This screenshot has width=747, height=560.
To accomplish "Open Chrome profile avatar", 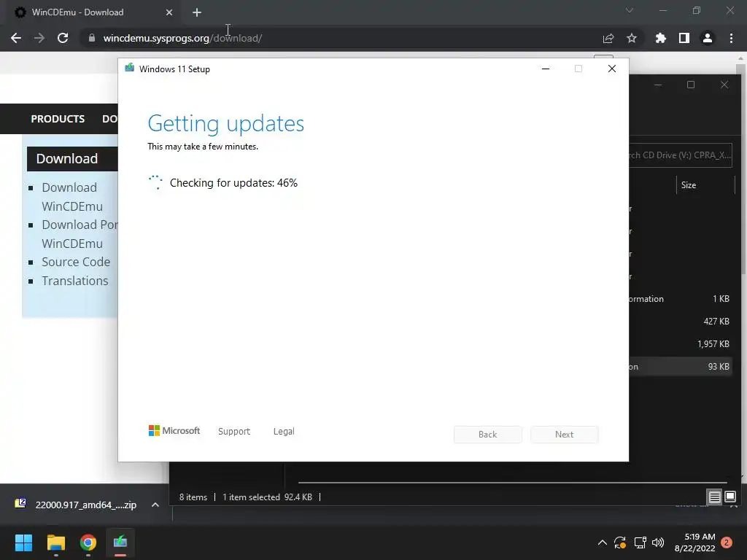I will [x=708, y=38].
